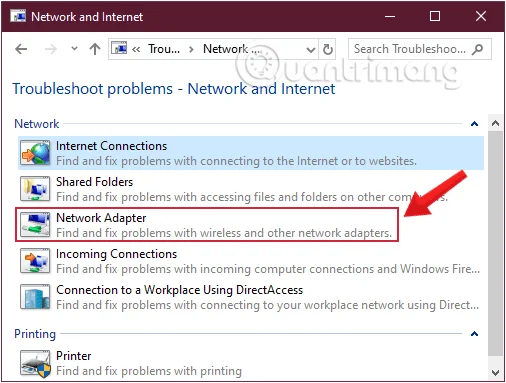Click the Network Adapter icon
Viewport: 506px width, 383px height.
35,225
